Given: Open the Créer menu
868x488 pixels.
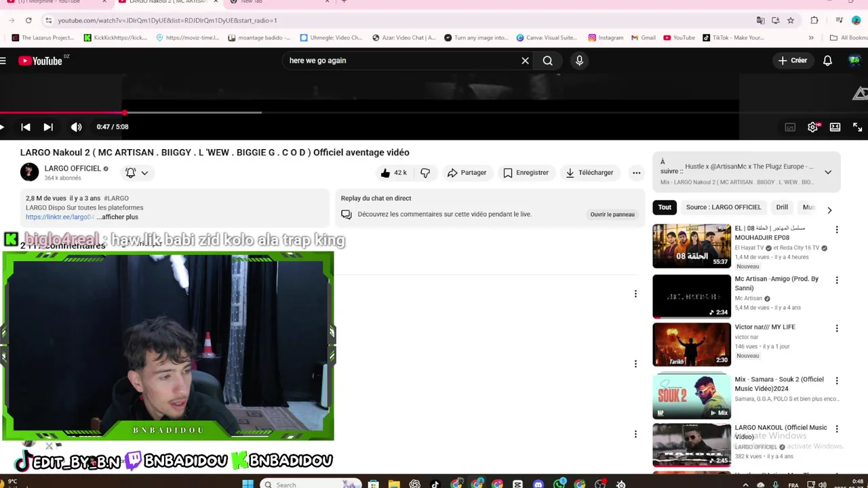Looking at the screenshot, I should pos(793,60).
